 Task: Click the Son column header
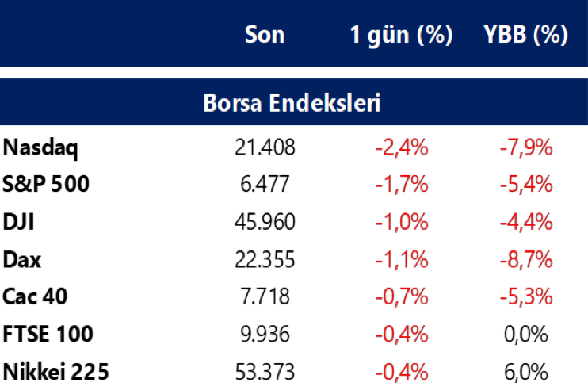265,35
